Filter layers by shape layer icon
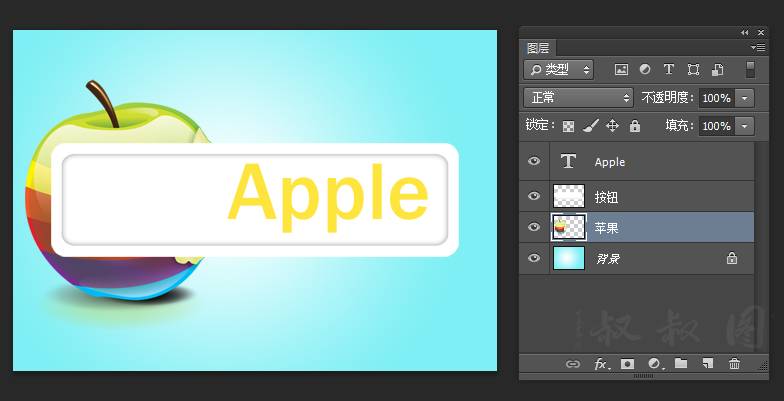This screenshot has width=784, height=401. coord(693,70)
